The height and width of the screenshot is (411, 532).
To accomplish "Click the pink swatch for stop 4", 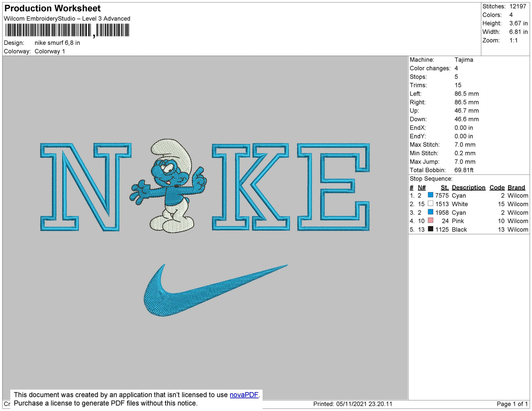I will click(430, 220).
